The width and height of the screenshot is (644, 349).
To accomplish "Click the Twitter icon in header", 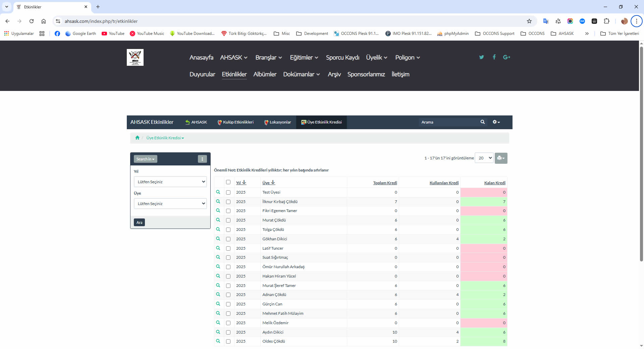I will (481, 57).
